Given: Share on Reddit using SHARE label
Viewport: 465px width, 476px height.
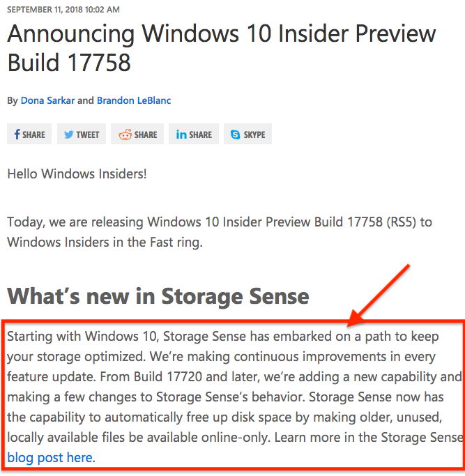Looking at the screenshot, I should 146,135.
